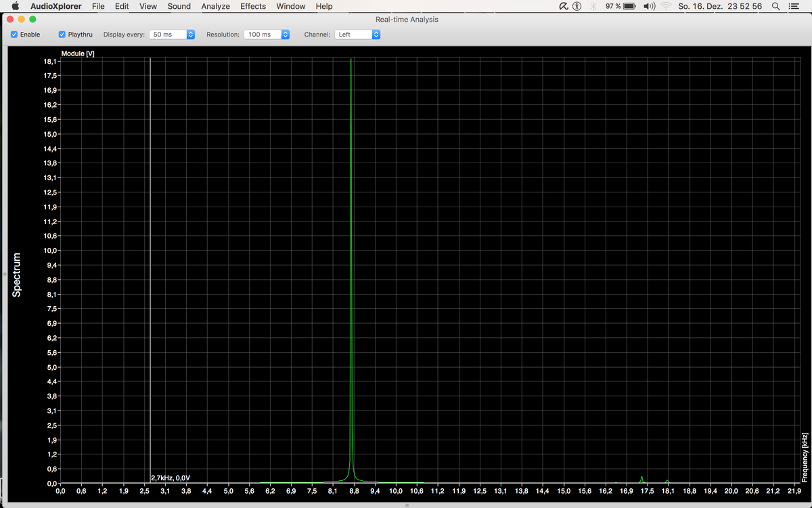Click the "Display every:" label
The image size is (812, 508).
(124, 35)
